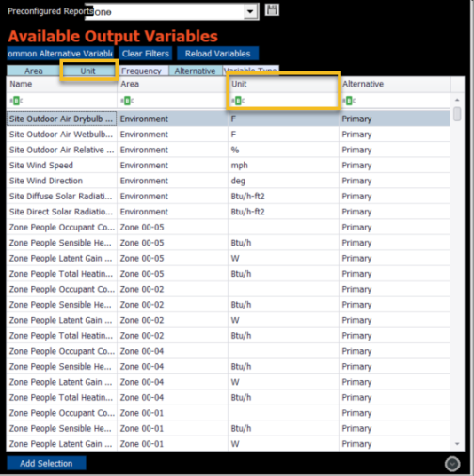Select Zone People Latent Gain for Zone 00-01

pos(229,444)
